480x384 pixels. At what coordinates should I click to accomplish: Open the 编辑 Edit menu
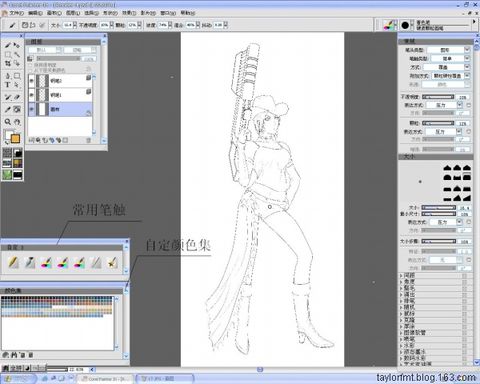coord(35,13)
